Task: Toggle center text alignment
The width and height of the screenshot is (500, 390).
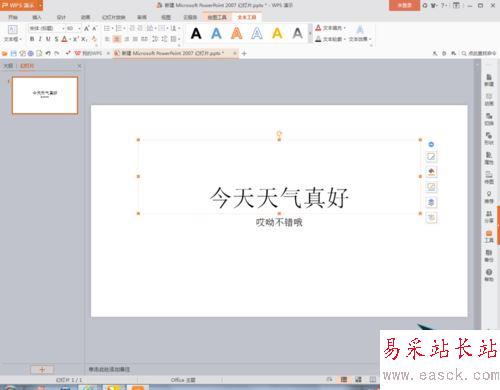Action: point(117,39)
